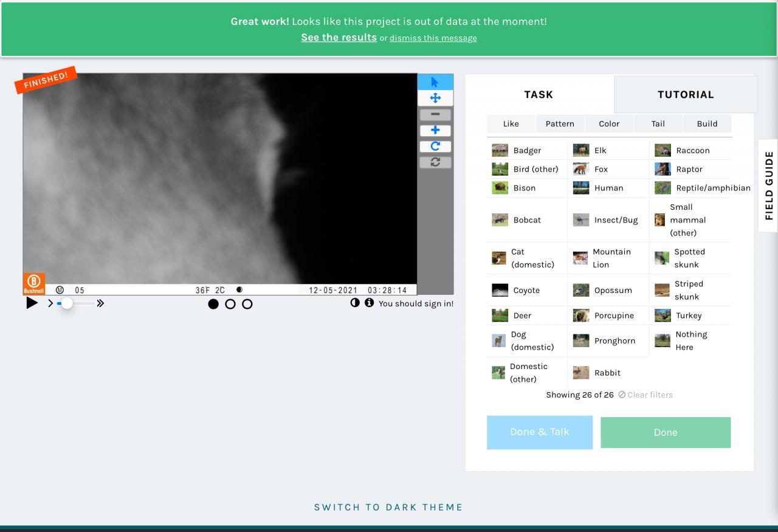Open the Like filter

coord(511,123)
